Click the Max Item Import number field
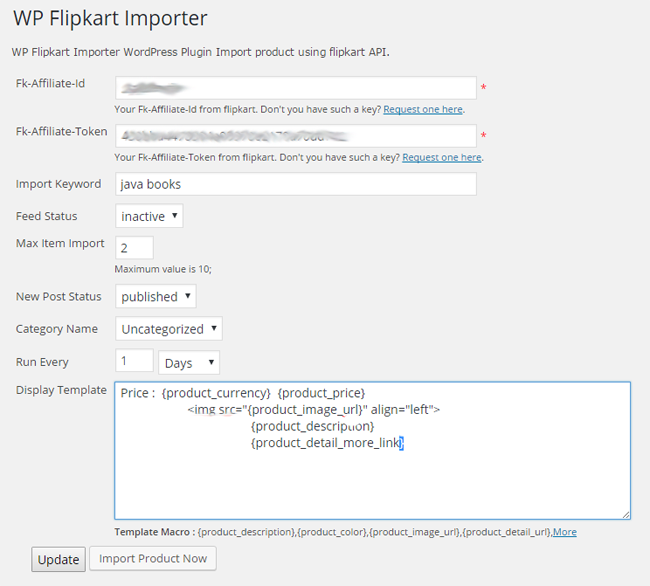 tap(134, 248)
